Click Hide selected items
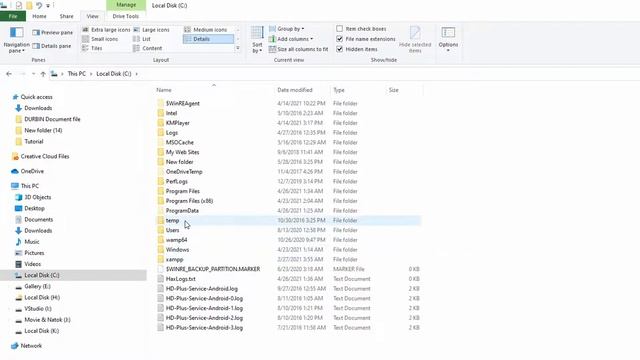 point(415,39)
